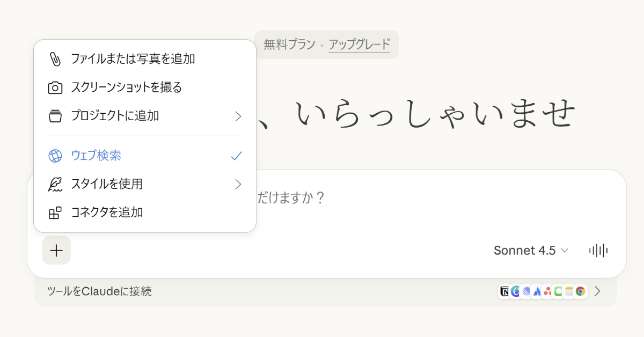644x337 pixels.
Task: Open the Chrome connector icon
Action: (x=580, y=291)
